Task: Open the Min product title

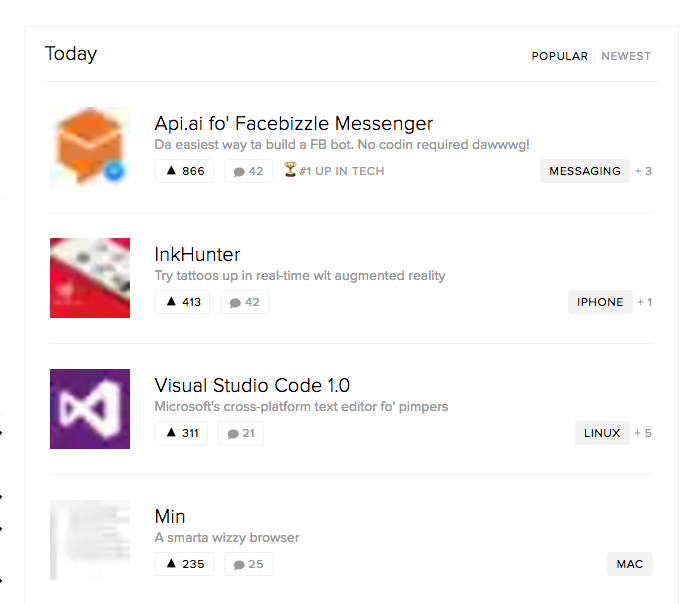Action: click(170, 516)
